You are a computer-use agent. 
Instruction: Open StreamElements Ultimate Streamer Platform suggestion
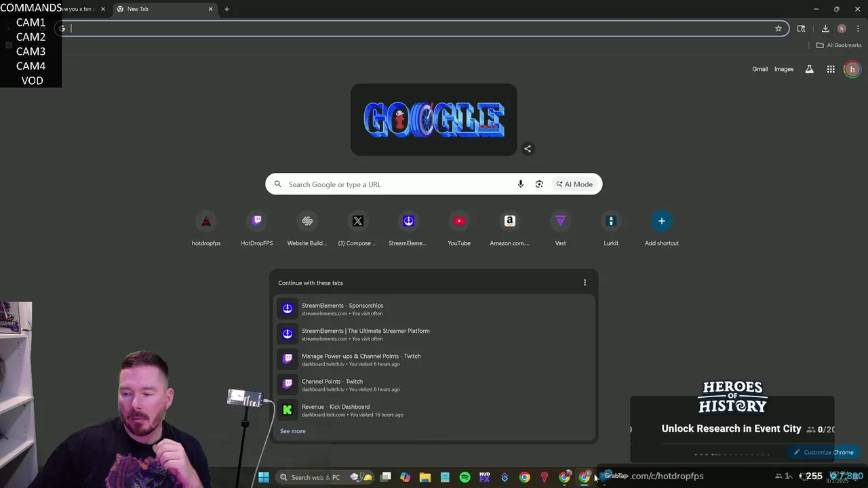(434, 334)
